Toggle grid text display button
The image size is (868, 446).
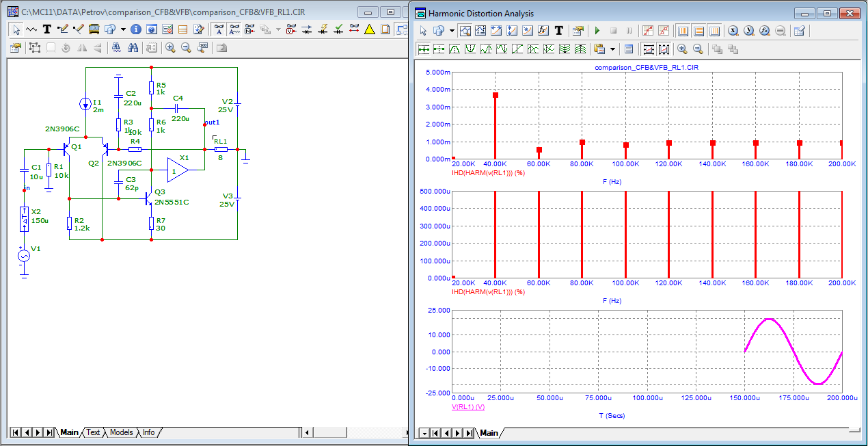tap(219, 29)
